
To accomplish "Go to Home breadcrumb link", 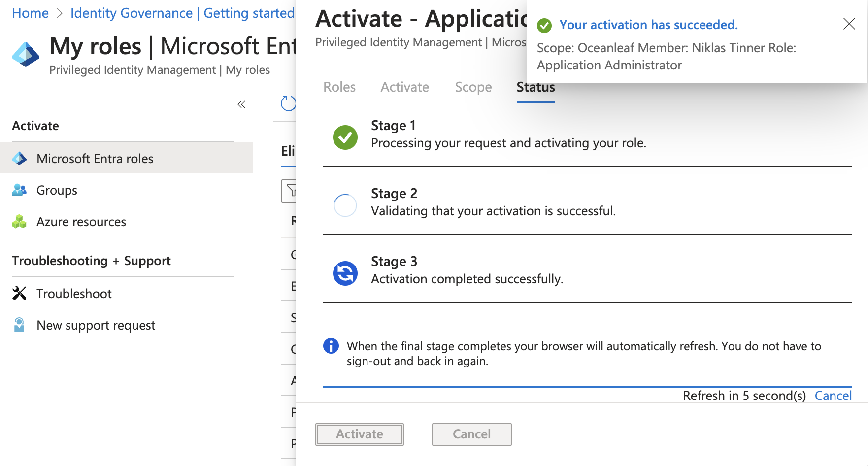I will pyautogui.click(x=30, y=13).
